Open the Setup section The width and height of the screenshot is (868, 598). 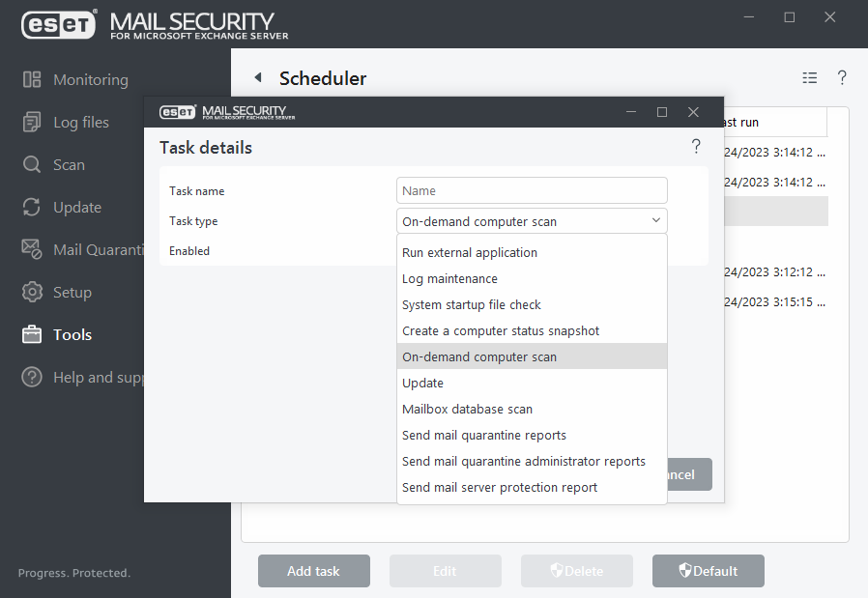[72, 292]
